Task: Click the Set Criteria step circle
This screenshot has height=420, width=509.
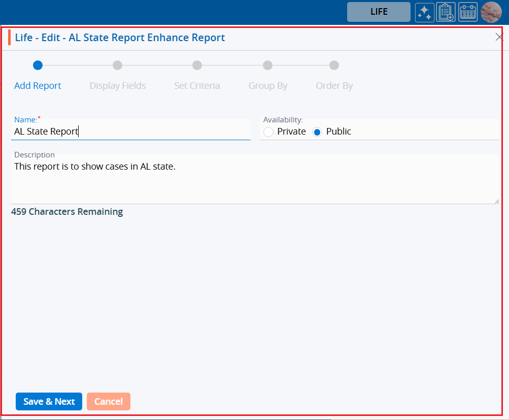Action: tap(197, 65)
